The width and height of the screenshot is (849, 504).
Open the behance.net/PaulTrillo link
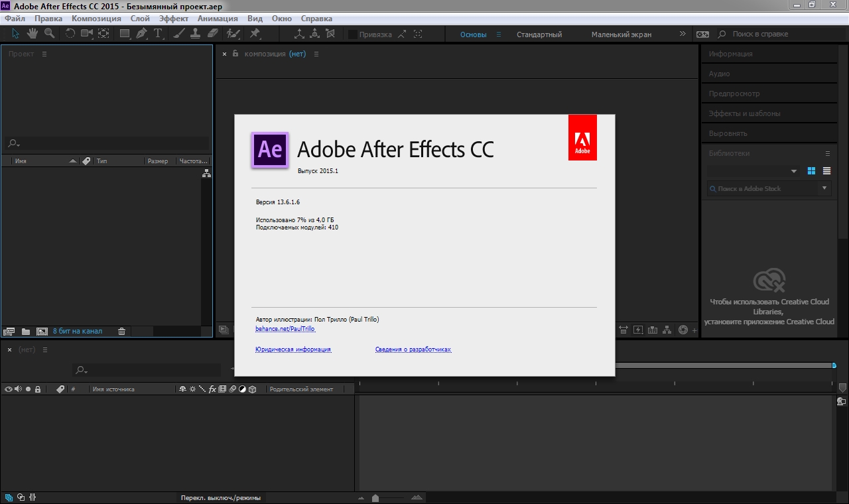(x=285, y=329)
